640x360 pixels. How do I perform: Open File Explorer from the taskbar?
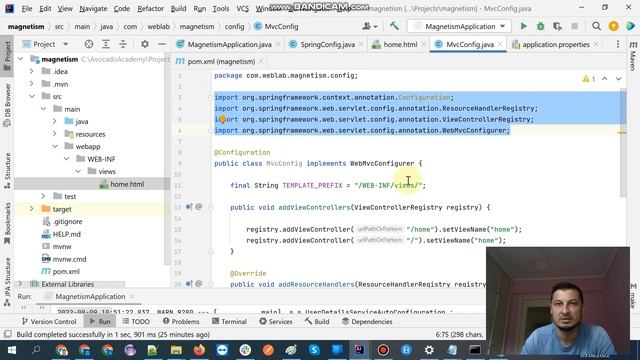[176, 350]
